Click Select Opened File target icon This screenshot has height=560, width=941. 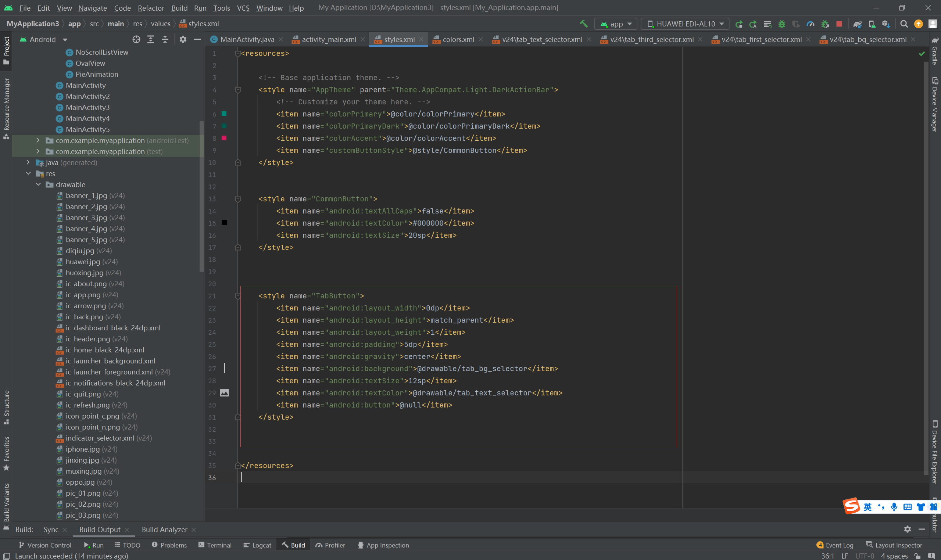click(136, 39)
